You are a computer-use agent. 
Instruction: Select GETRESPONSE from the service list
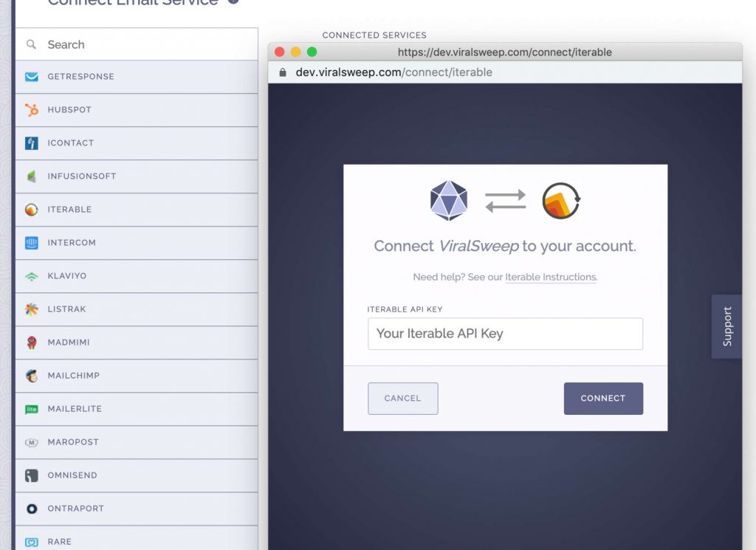click(137, 77)
